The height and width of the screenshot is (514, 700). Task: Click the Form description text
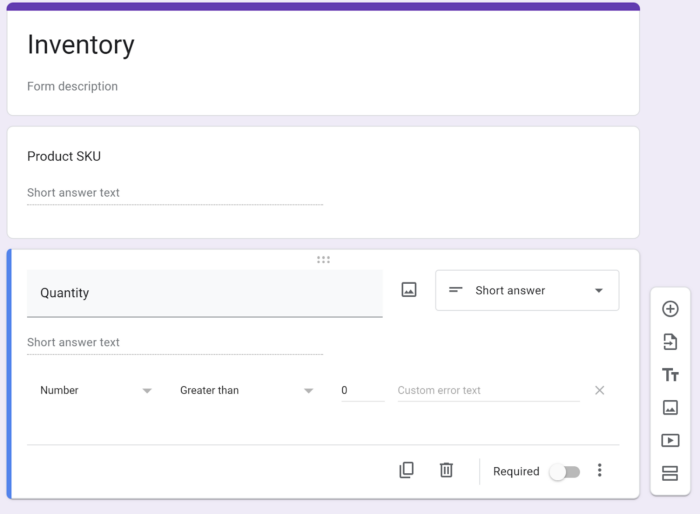click(73, 86)
